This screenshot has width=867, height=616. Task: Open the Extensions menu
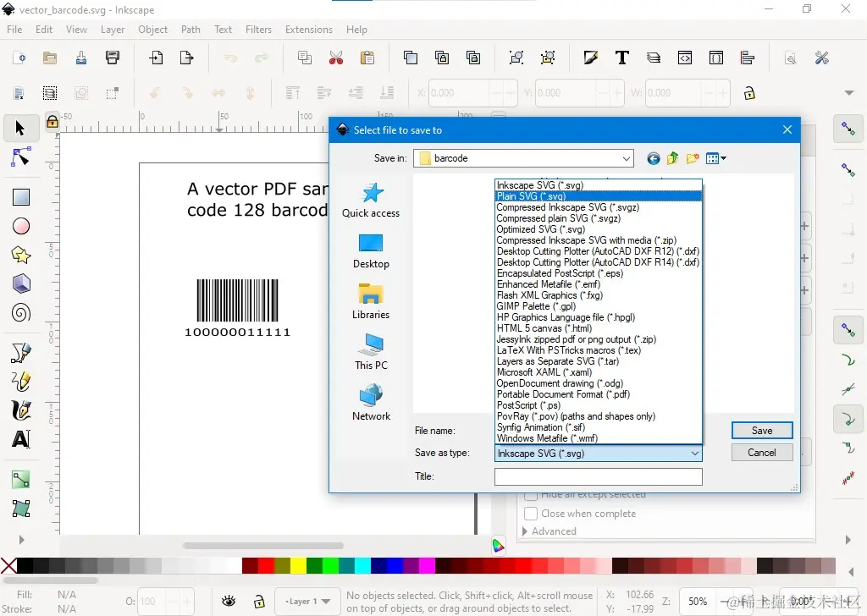(308, 29)
